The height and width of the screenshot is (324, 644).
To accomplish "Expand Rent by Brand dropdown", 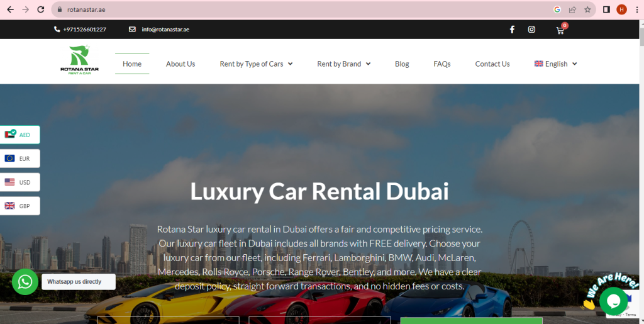I will (x=344, y=64).
